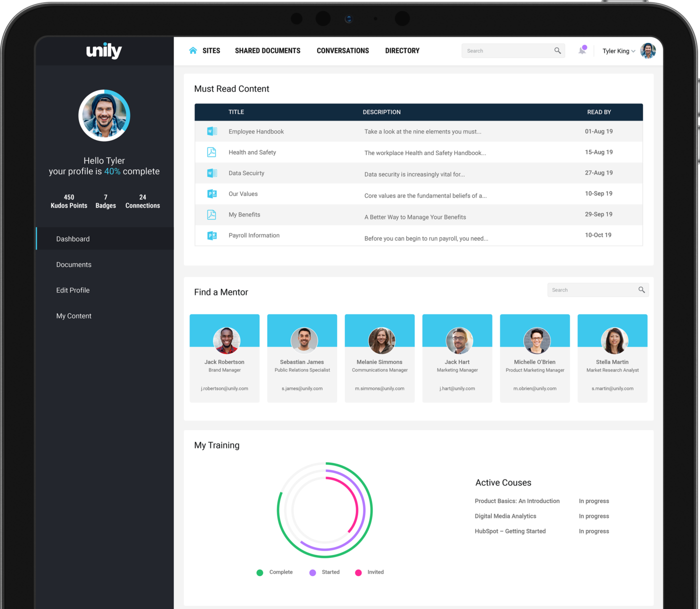Select Melanie Simmons mentor card photo
700x609 pixels.
(x=381, y=340)
